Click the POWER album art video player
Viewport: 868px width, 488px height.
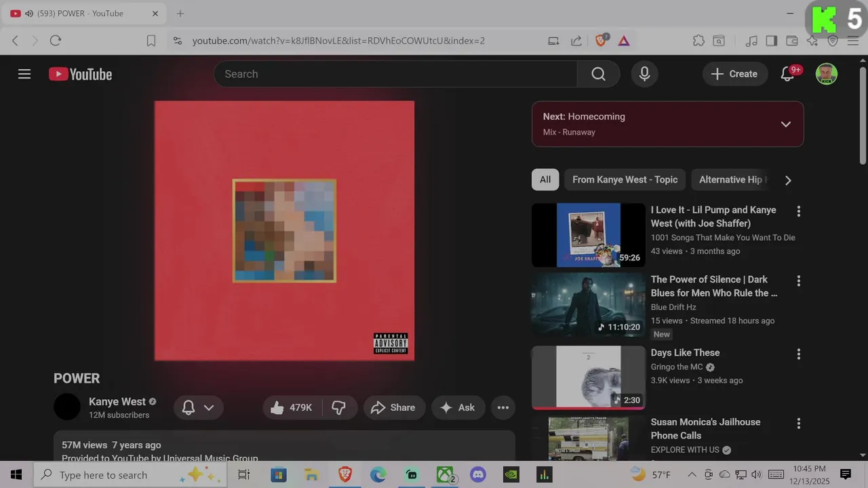(284, 230)
